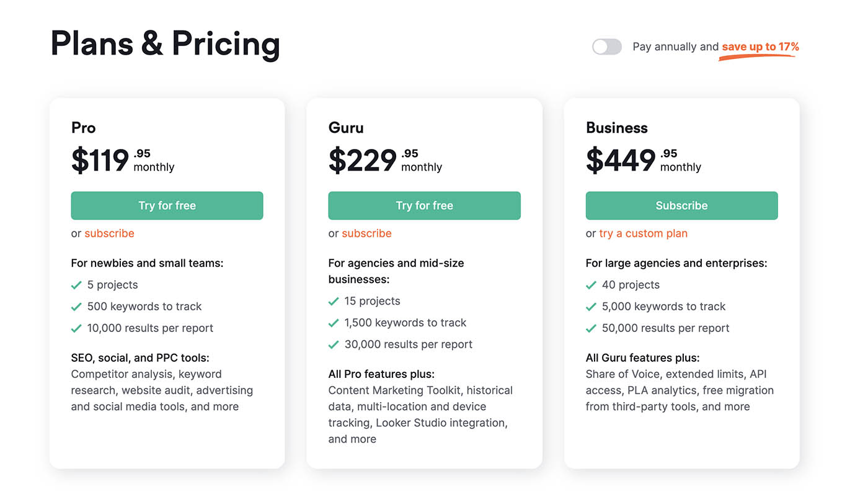Click the checkmark next to 500 keywords to track
The image size is (868, 502).
[76, 307]
